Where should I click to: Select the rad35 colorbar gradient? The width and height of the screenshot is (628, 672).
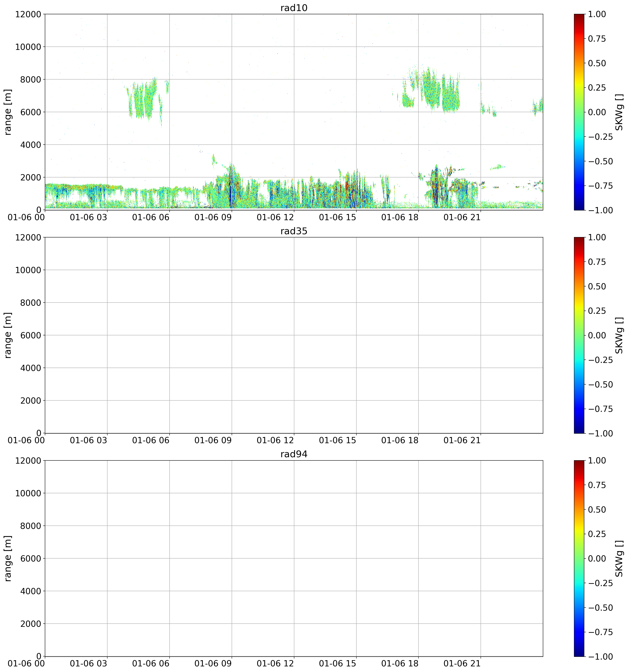click(x=579, y=335)
